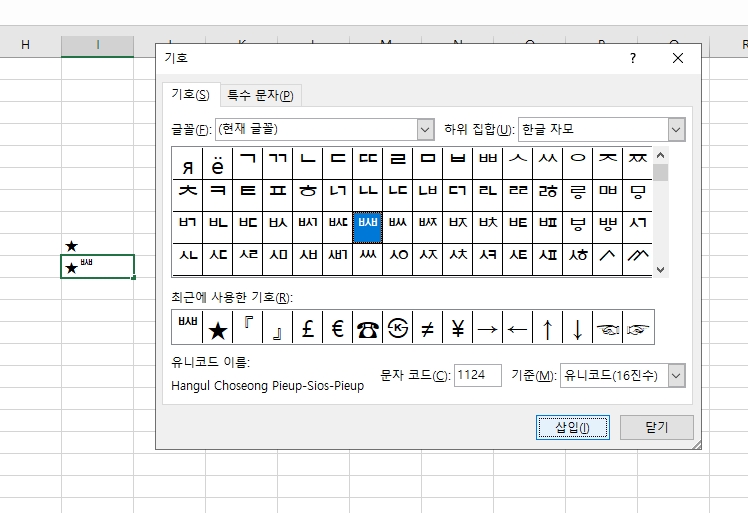
Task: Select the yen sign in recent symbols
Action: (457, 327)
